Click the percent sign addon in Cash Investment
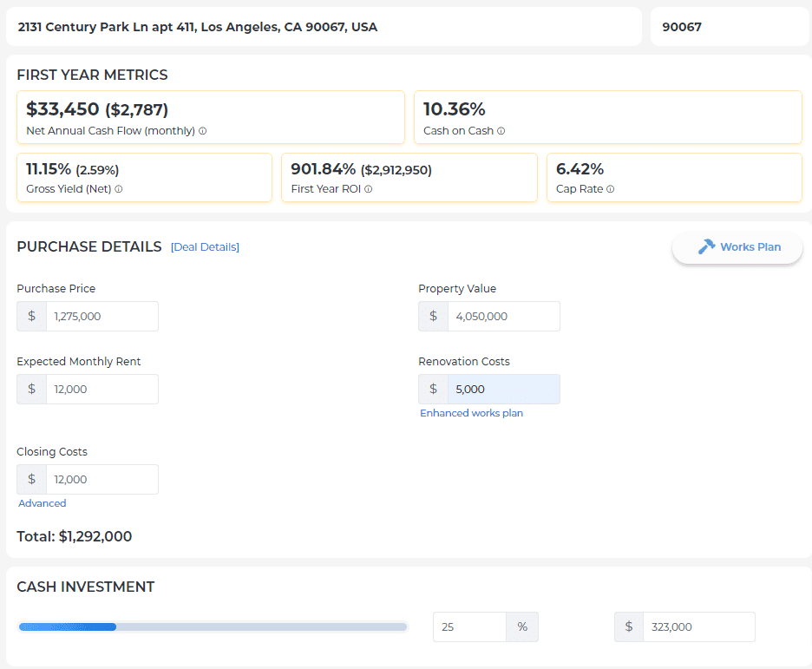This screenshot has width=812, height=669. [522, 627]
